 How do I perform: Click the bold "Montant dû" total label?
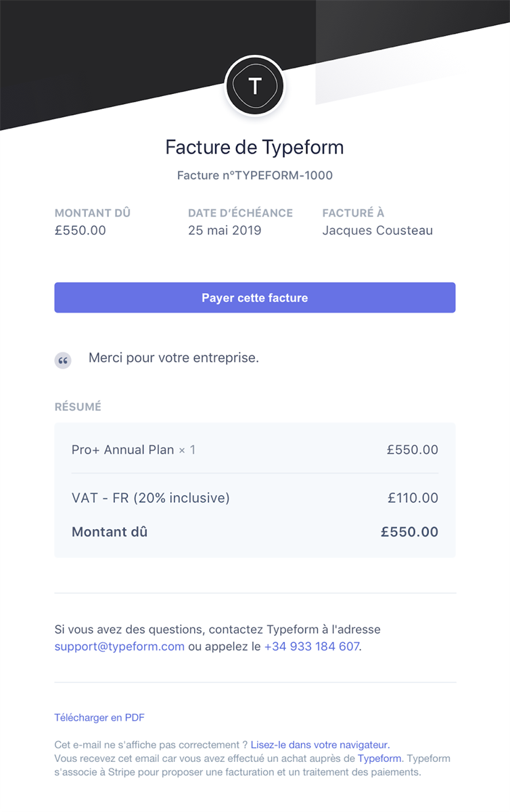(110, 532)
